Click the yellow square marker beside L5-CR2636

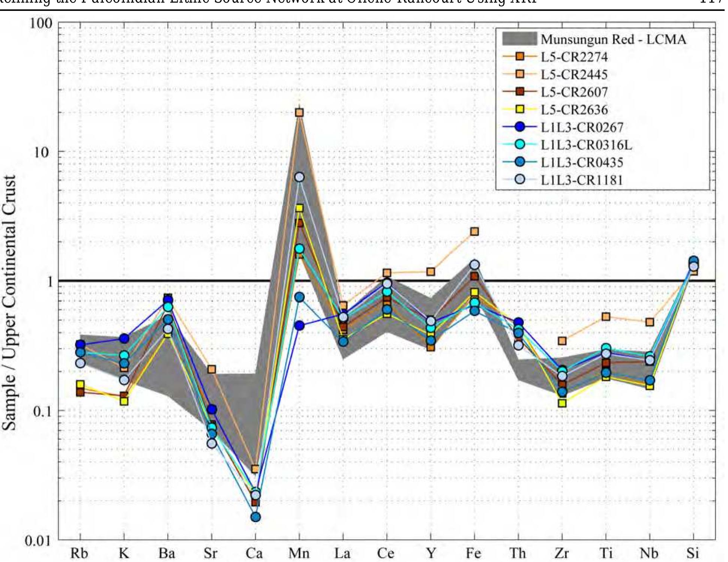(x=520, y=109)
